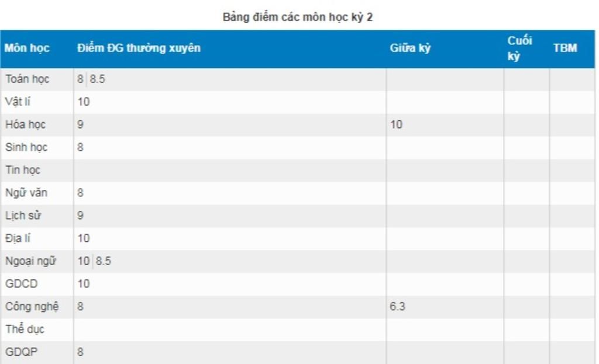
Task: Click the TBM column header
Action: pos(564,48)
